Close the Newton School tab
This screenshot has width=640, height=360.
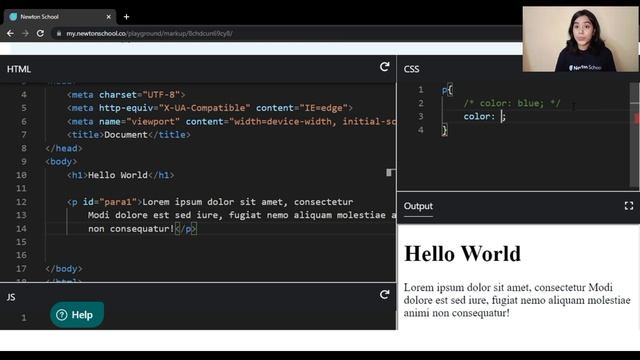tap(109, 17)
